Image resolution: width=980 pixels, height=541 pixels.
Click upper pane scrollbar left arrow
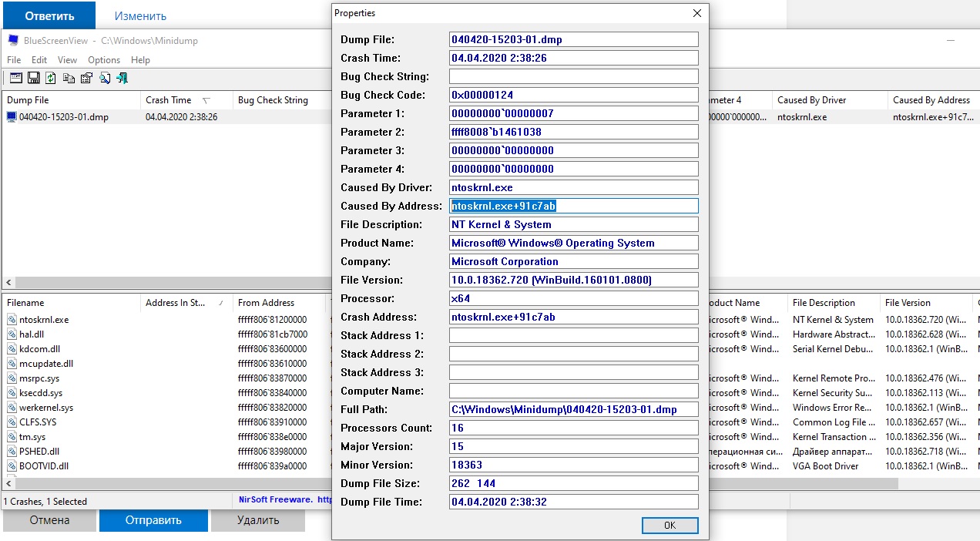tap(8, 283)
